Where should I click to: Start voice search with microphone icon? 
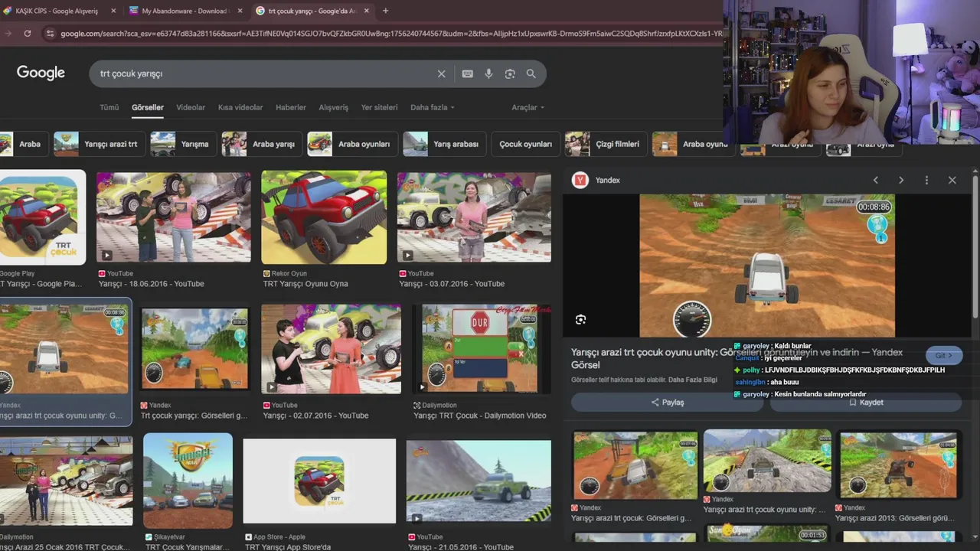tap(488, 74)
